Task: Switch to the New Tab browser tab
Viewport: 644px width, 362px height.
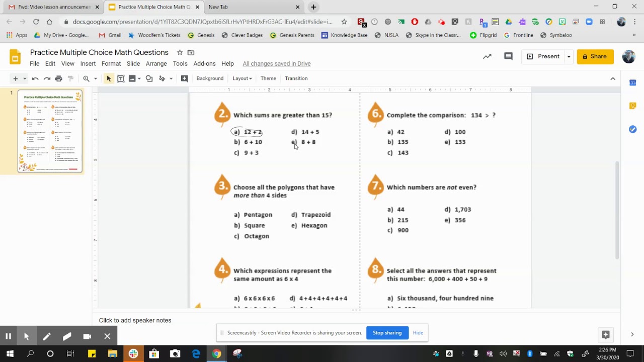Action: [252, 7]
